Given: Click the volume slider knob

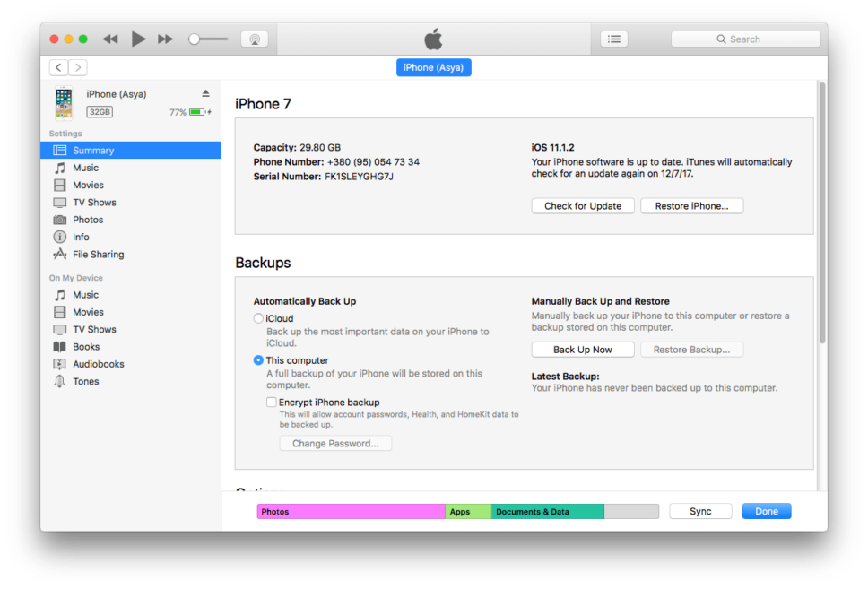Looking at the screenshot, I should (x=194, y=39).
